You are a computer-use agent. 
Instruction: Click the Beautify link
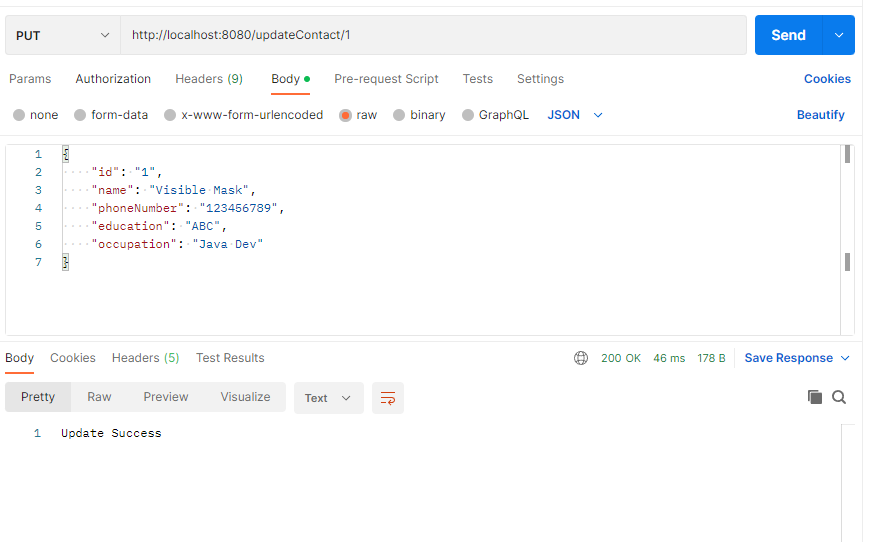820,115
